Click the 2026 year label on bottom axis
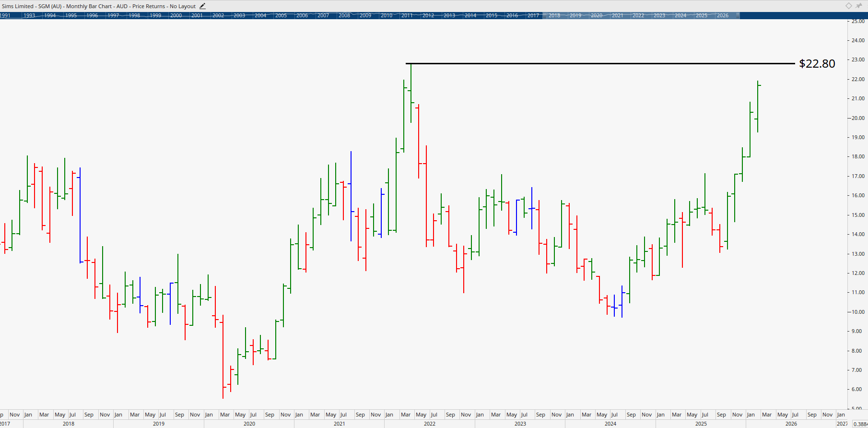Image resolution: width=868 pixels, height=428 pixels. [791, 424]
